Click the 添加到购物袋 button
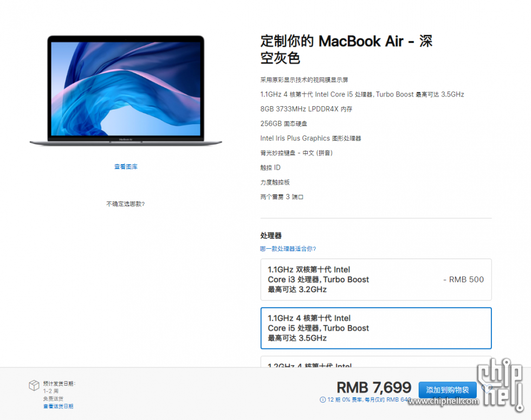Screen dimensions: 531x420 coord(448,390)
